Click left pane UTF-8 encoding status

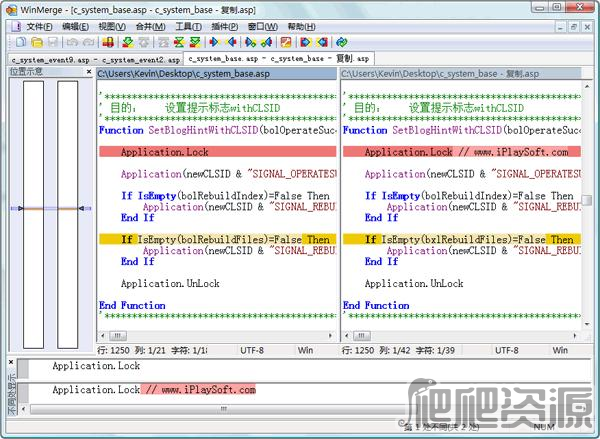(252, 350)
